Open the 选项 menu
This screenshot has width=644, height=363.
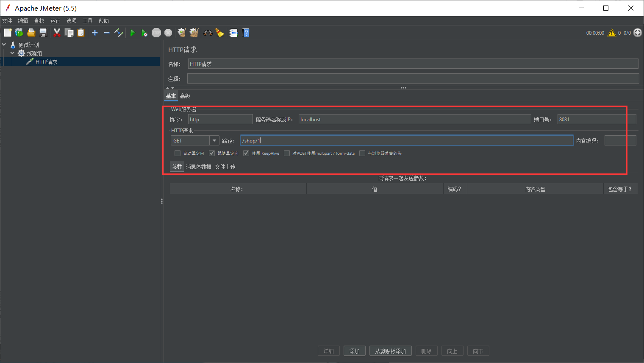coord(71,21)
